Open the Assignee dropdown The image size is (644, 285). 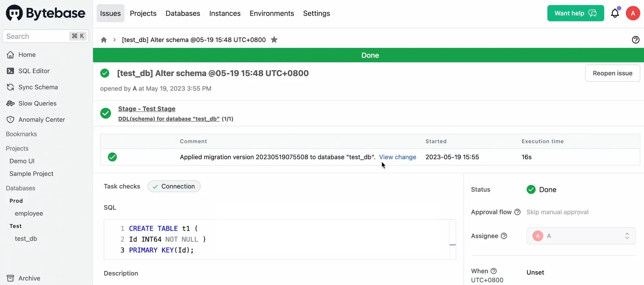[x=581, y=236]
